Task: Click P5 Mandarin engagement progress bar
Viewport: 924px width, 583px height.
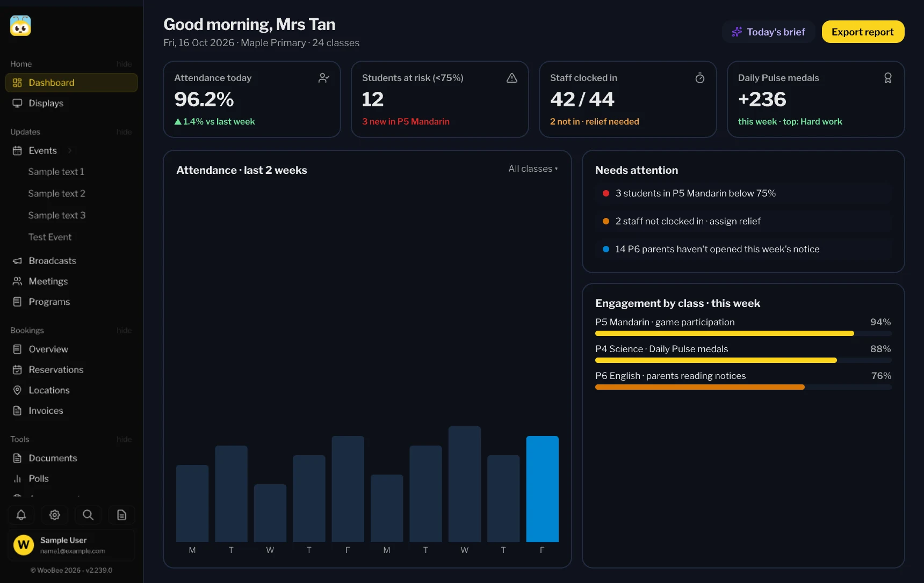Action: click(743, 333)
